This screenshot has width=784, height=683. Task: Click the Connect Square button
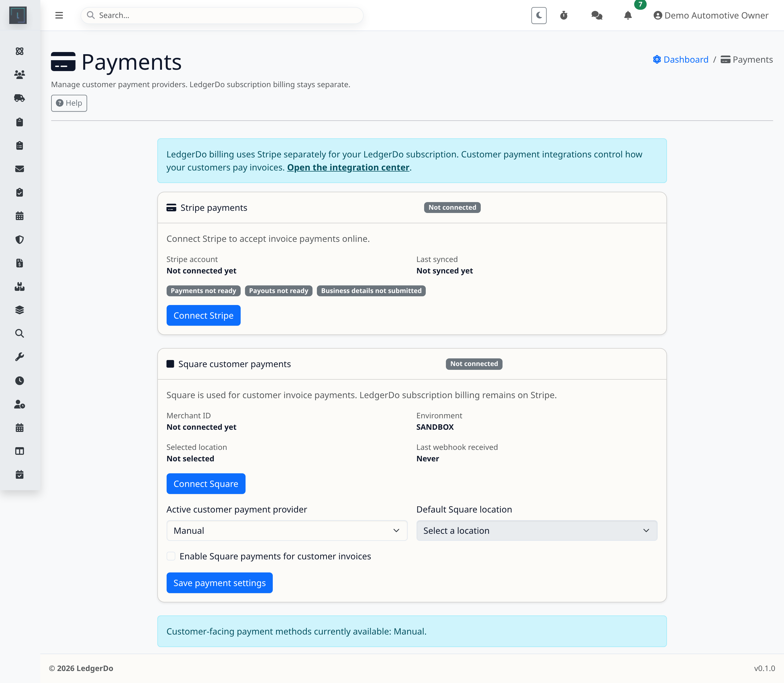point(206,484)
